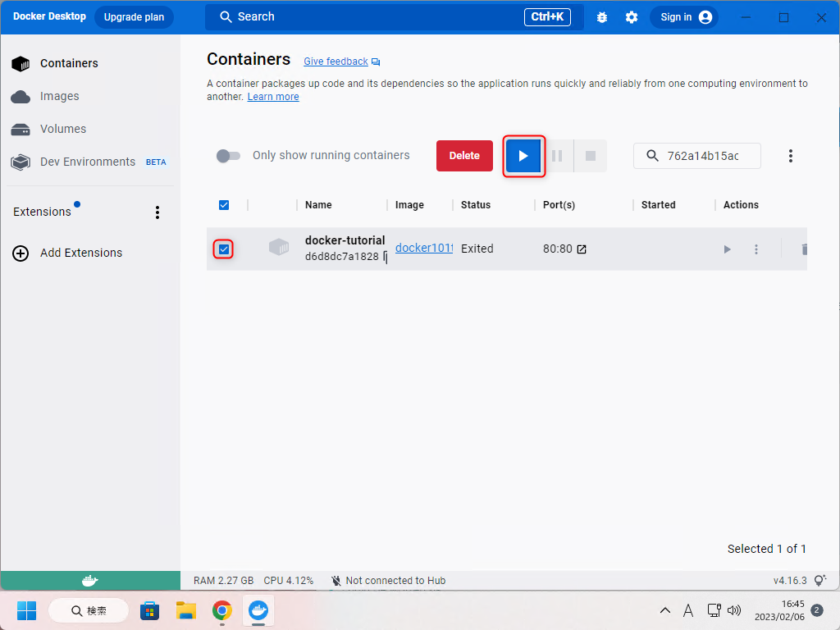The image size is (840, 630).
Task: Click the Sign in button
Action: [684, 17]
